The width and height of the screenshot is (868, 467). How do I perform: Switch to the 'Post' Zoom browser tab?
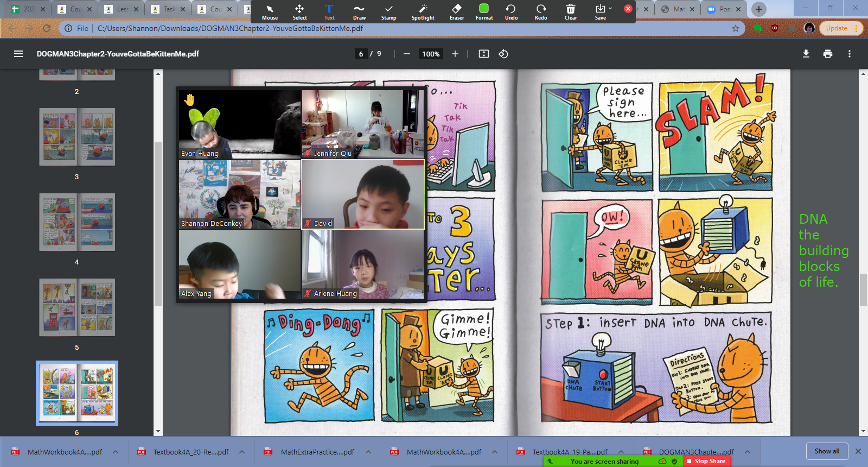click(723, 9)
